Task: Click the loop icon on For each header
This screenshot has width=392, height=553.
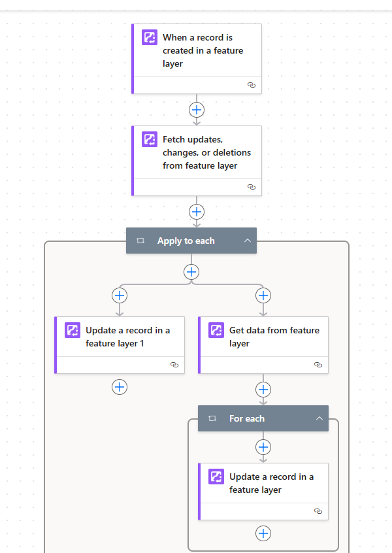Action: point(212,418)
